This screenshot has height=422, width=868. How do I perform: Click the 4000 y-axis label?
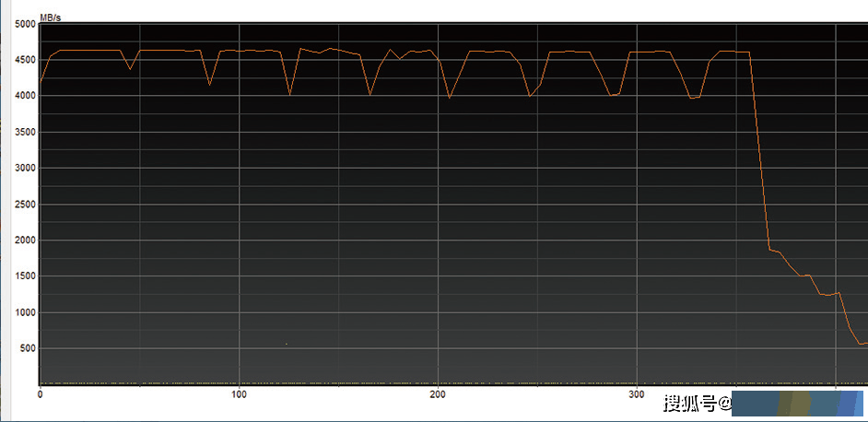coord(26,97)
